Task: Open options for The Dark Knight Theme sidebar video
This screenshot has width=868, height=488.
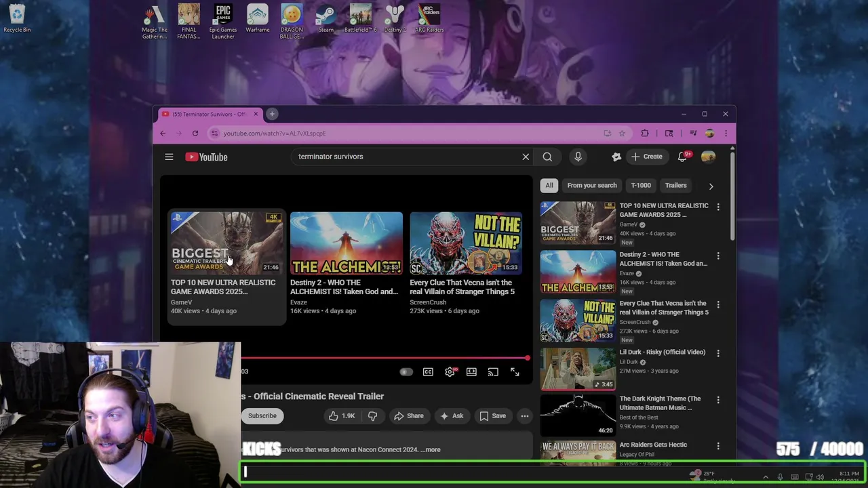Action: (718, 400)
